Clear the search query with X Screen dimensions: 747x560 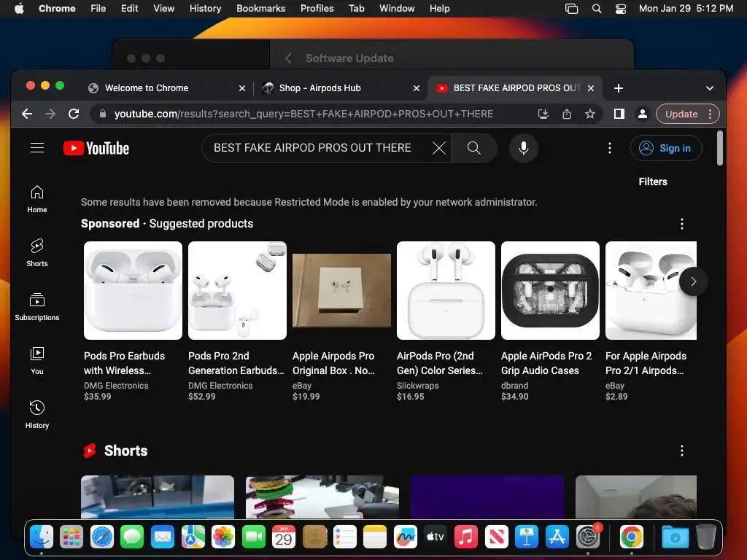438,148
